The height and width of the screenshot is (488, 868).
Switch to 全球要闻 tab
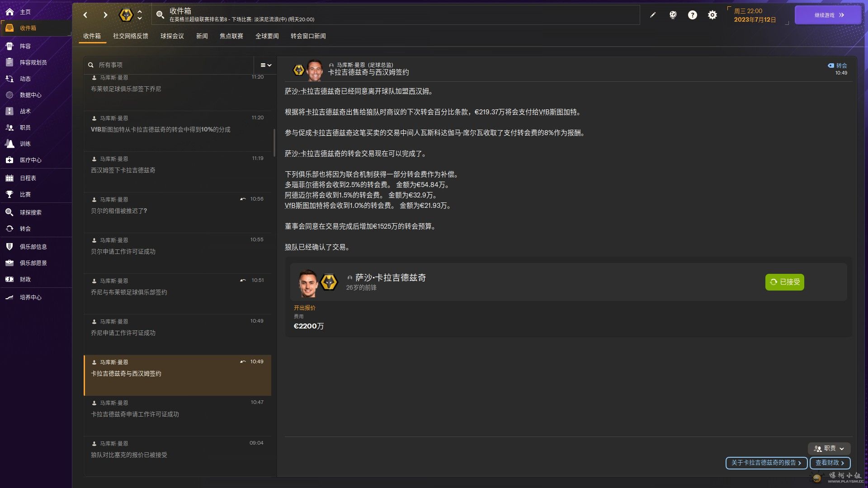pyautogui.click(x=267, y=36)
